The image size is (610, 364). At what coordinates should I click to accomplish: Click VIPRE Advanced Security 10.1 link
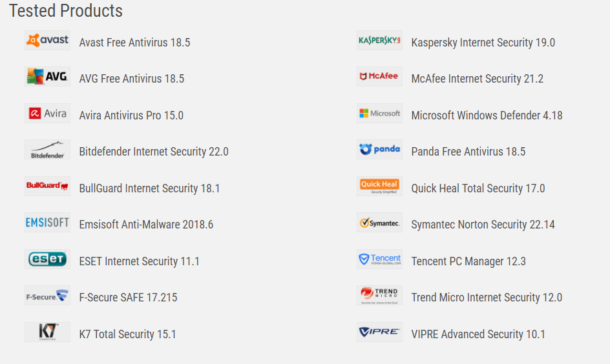click(x=478, y=334)
